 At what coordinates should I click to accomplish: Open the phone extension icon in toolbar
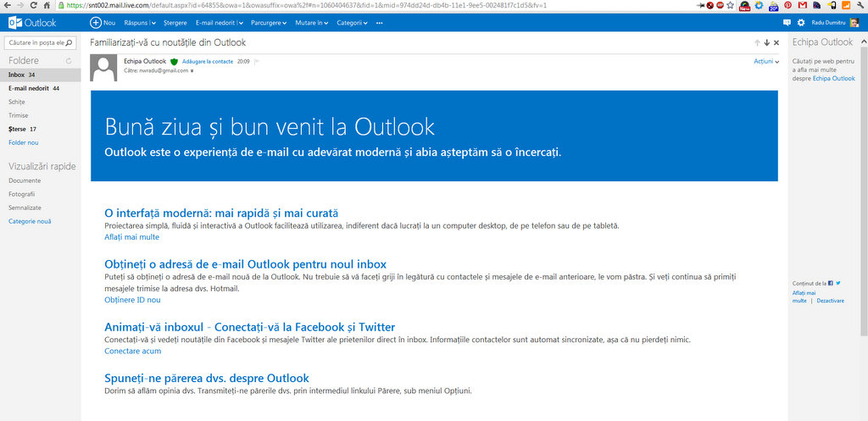832,5
